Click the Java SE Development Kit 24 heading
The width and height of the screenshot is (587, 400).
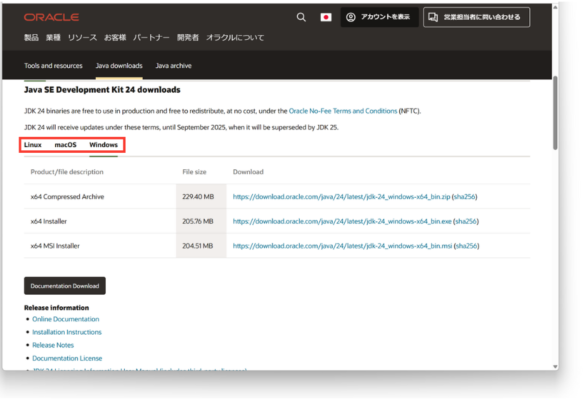click(102, 90)
